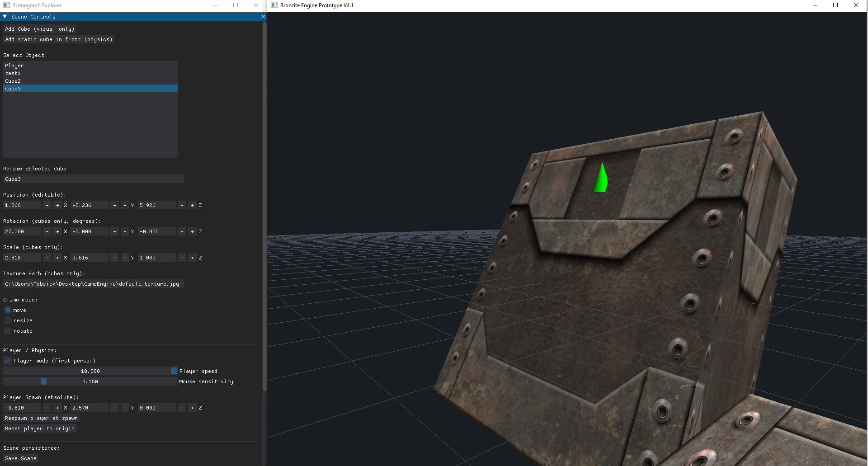Decrease Player Spawn Z with minus button
The height and width of the screenshot is (466, 868).
(182, 408)
